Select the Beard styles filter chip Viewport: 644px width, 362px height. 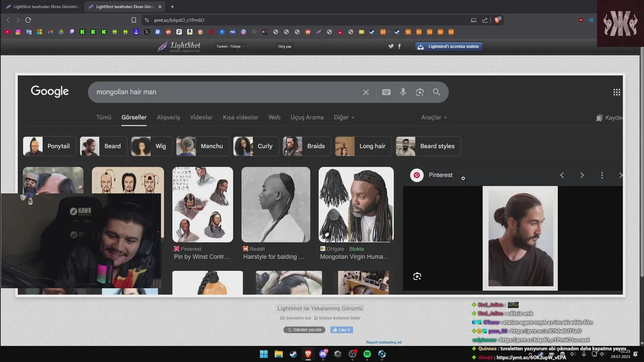tap(428, 146)
